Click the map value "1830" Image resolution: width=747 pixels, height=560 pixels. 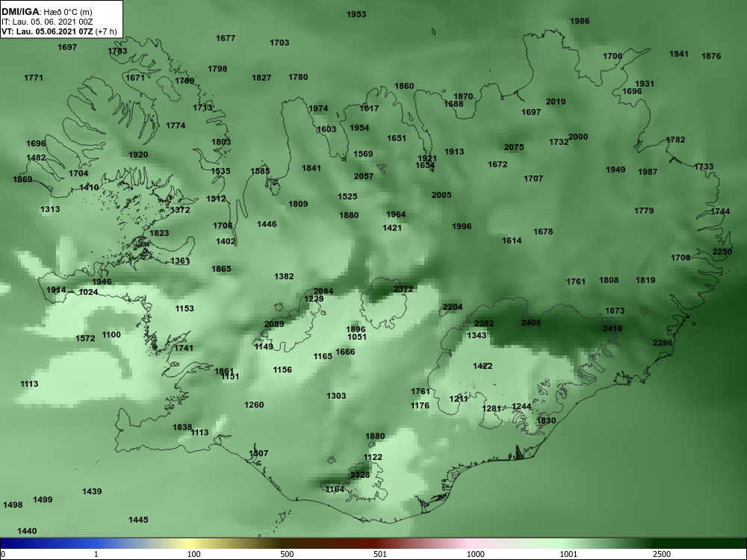(x=546, y=421)
